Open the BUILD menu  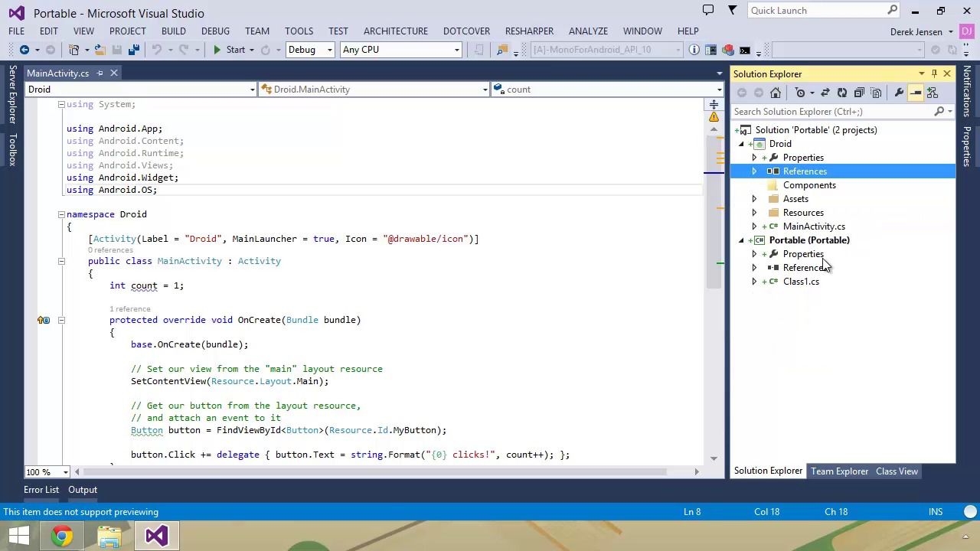point(173,31)
